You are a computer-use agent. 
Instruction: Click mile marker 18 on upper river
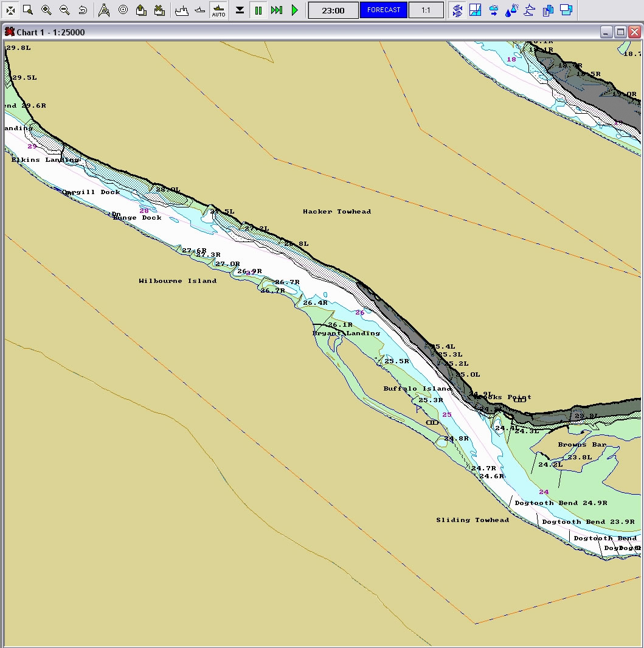click(x=511, y=60)
